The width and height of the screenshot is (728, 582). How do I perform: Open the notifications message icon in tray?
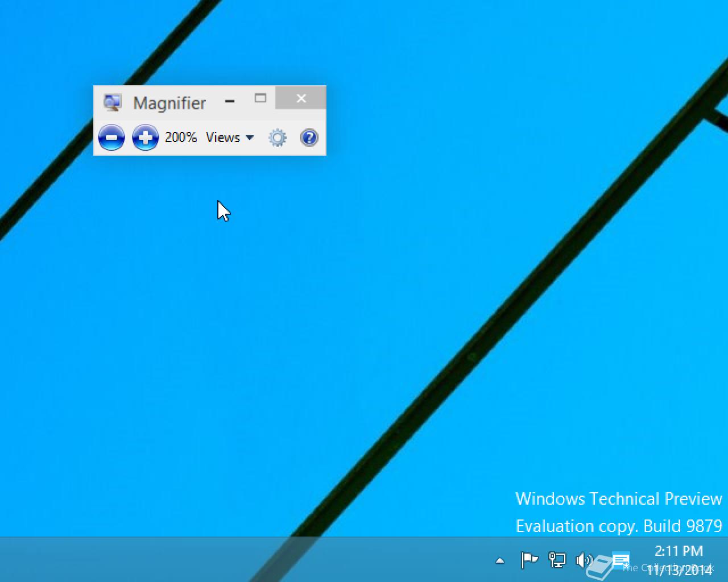tap(621, 559)
